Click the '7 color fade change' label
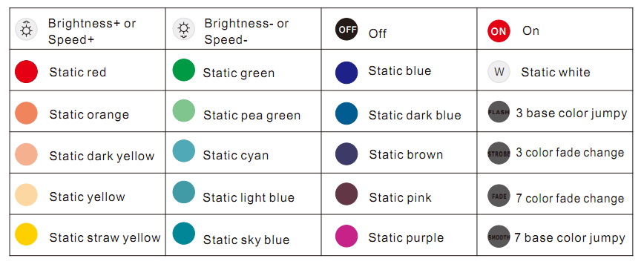Viewport: 644px width, 267px height. [x=570, y=199]
